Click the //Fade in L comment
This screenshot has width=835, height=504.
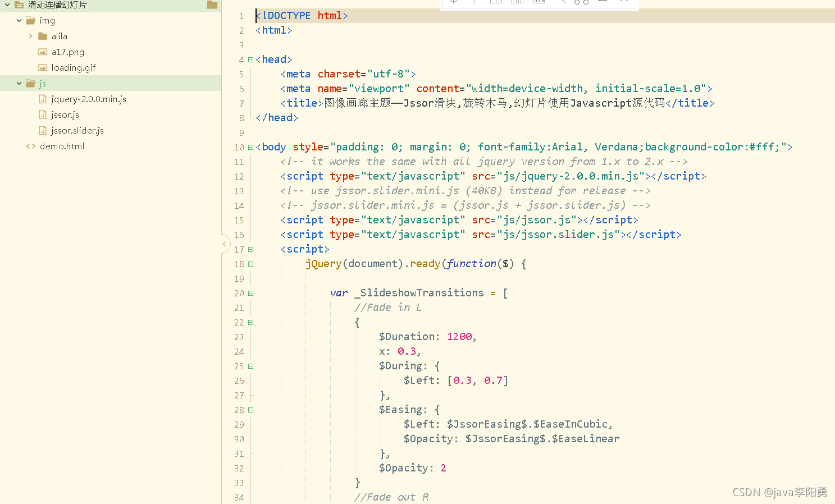tap(388, 308)
